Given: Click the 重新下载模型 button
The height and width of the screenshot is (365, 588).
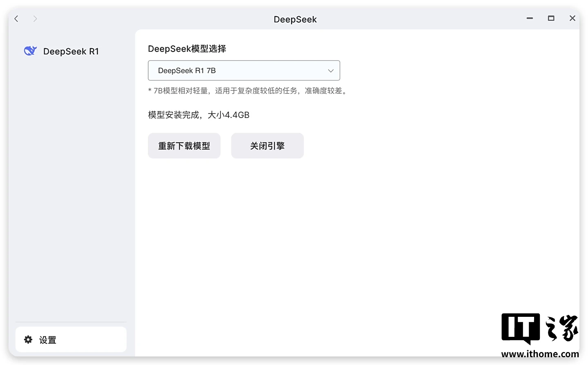Looking at the screenshot, I should click(184, 146).
